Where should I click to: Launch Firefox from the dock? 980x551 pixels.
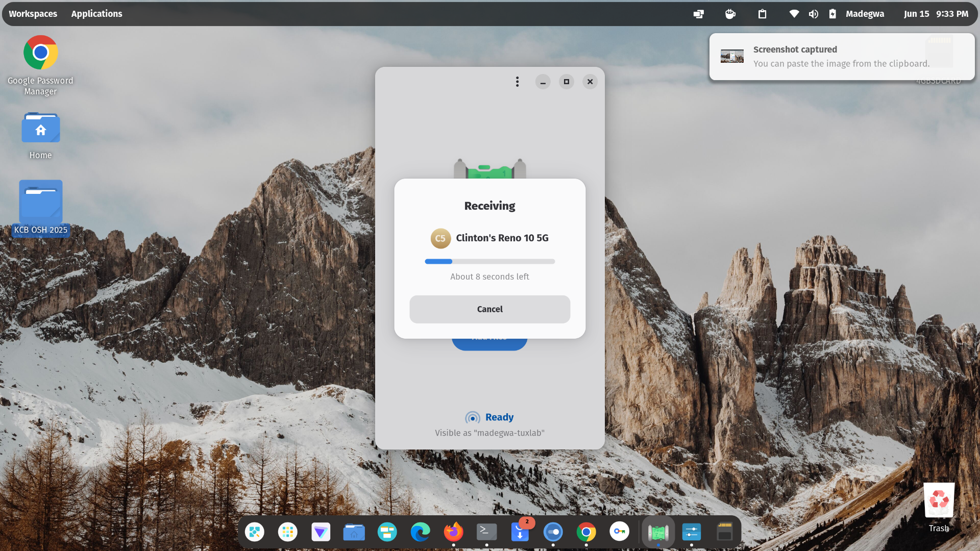click(453, 532)
